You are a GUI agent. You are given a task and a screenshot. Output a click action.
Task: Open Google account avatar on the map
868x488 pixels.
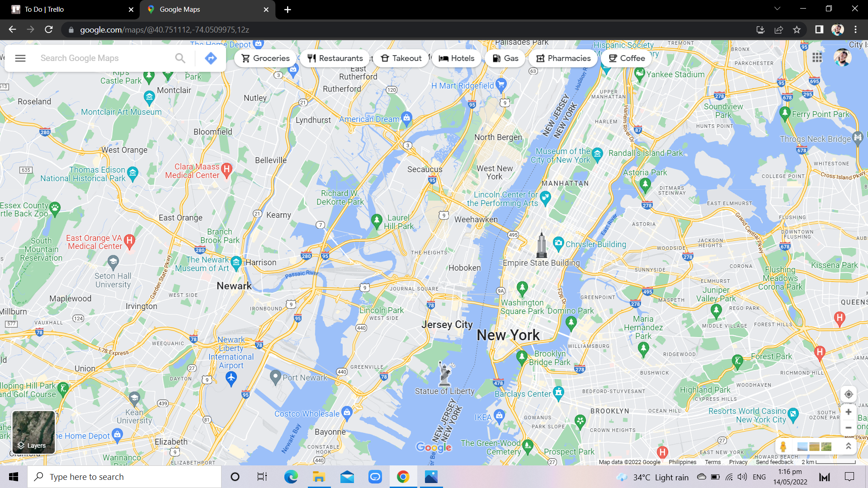(843, 57)
